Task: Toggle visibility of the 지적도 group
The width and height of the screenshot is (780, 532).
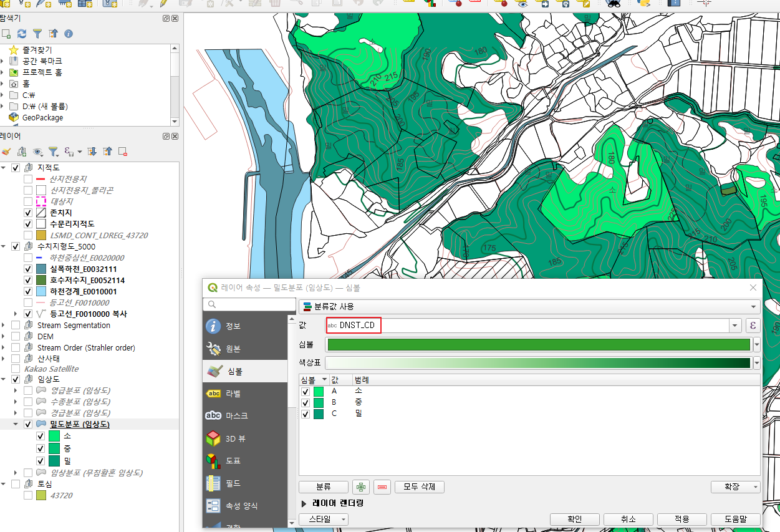Action: tap(16, 168)
